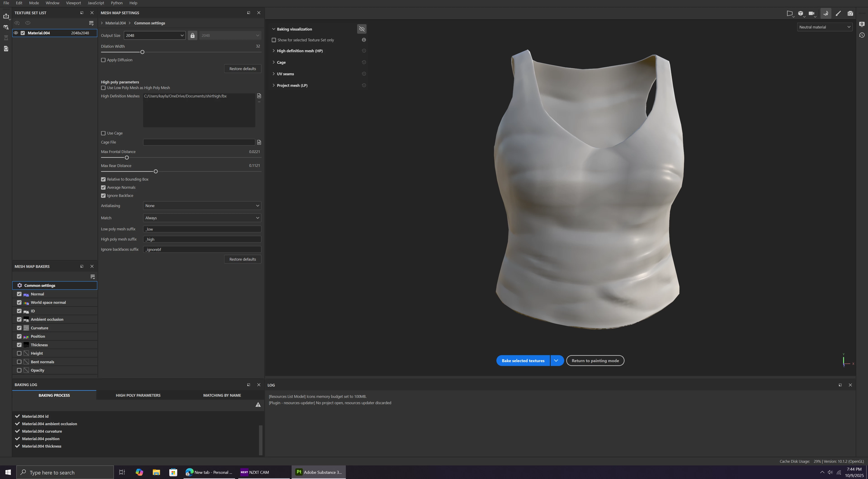Browse for high definition mesh file

point(259,96)
